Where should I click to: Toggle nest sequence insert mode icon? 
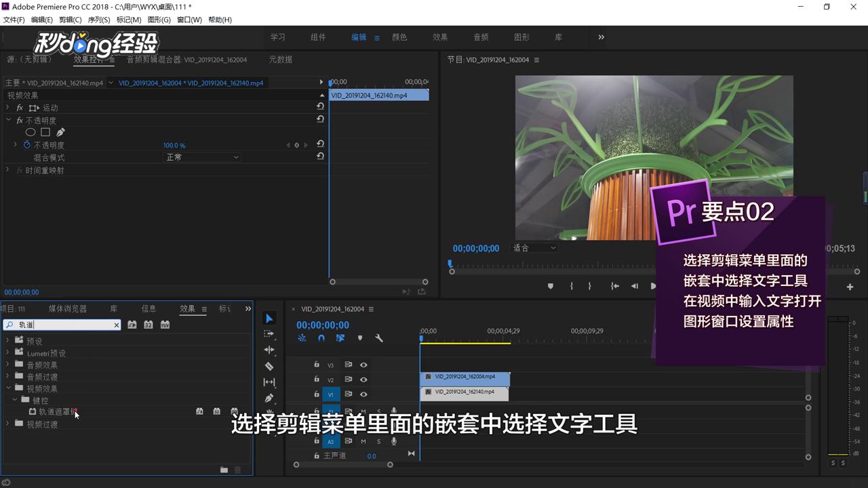coord(302,338)
